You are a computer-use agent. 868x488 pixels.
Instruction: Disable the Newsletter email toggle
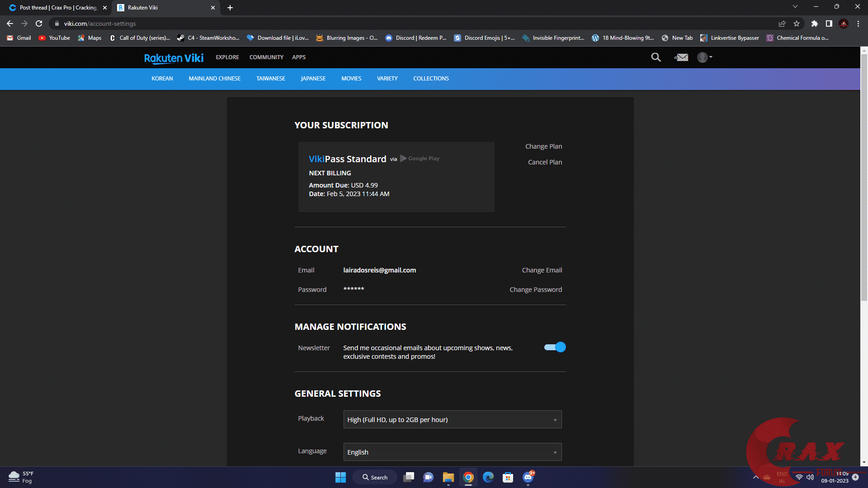555,347
